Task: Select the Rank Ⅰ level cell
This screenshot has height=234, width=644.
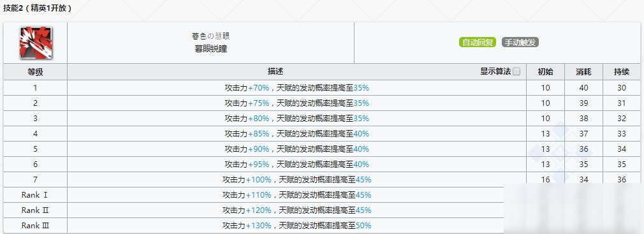Action: tap(35, 195)
